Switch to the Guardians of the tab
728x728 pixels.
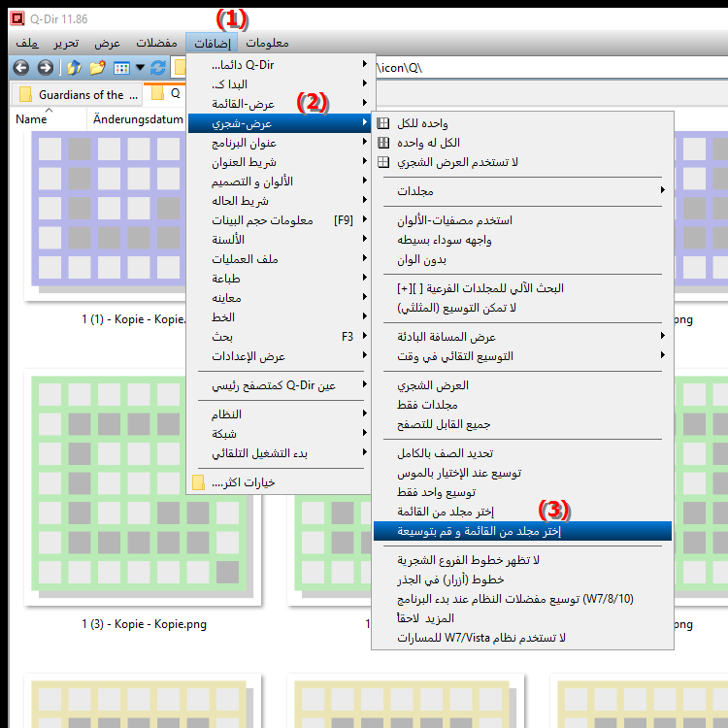coord(78,95)
